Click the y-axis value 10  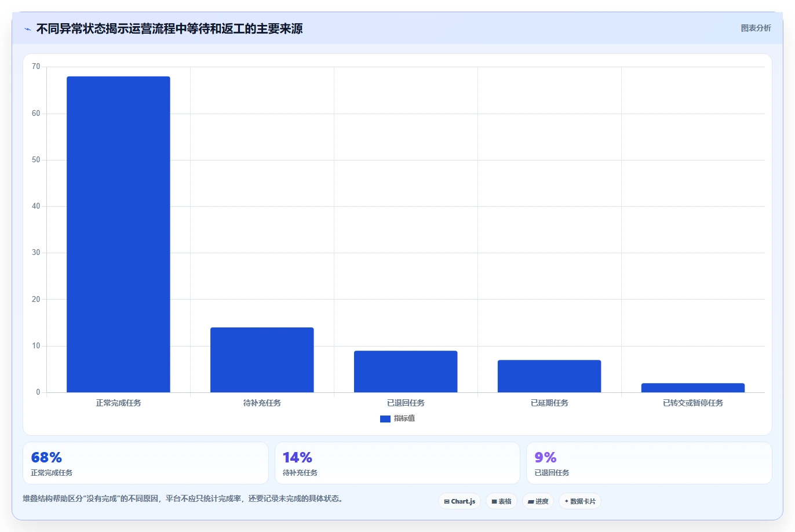click(36, 346)
